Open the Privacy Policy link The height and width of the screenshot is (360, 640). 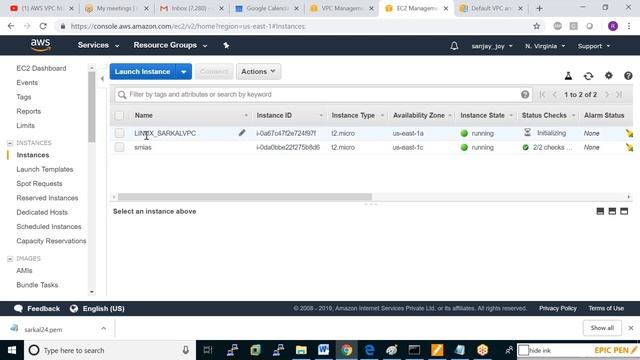point(558,308)
